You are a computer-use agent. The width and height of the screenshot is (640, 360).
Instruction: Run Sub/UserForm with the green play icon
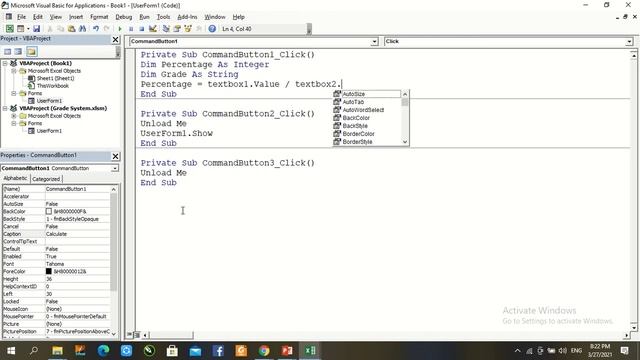(120, 29)
